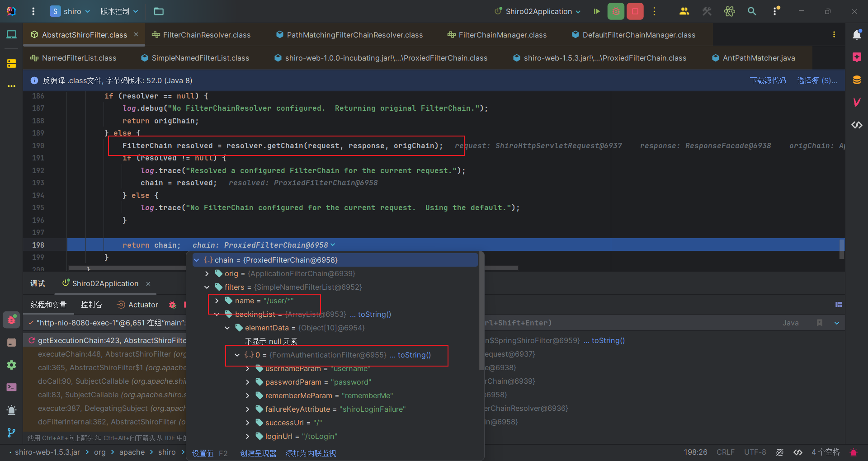Collapse the chain ProxiedFilterChain node
Viewport: 868px width, 461px height.
coord(197,260)
